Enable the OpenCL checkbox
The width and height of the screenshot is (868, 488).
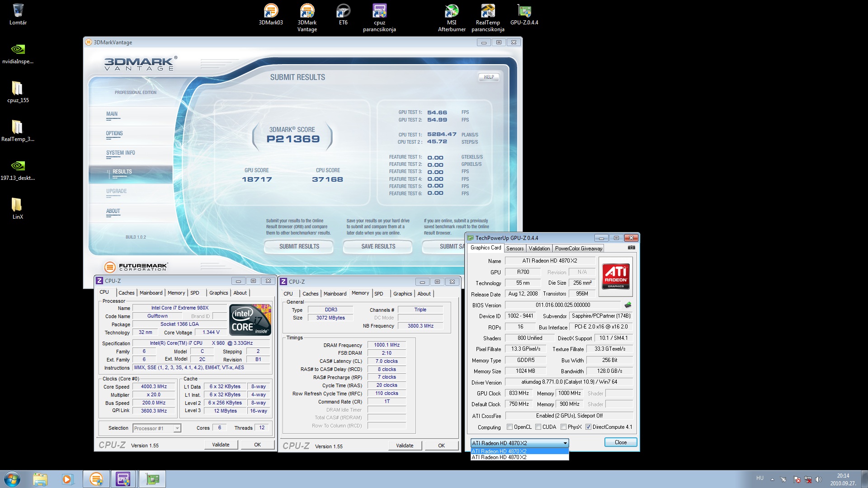(x=510, y=427)
